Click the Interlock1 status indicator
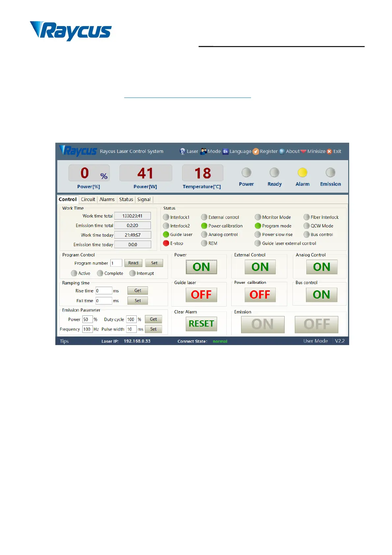 coord(166,217)
